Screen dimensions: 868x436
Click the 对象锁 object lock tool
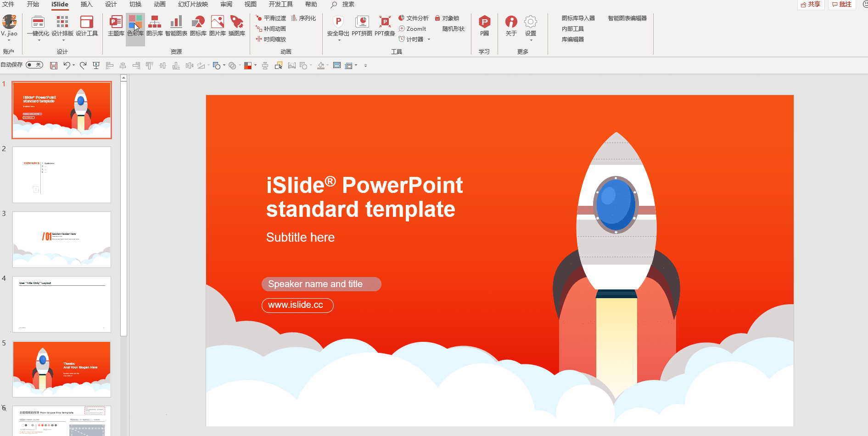click(x=447, y=18)
